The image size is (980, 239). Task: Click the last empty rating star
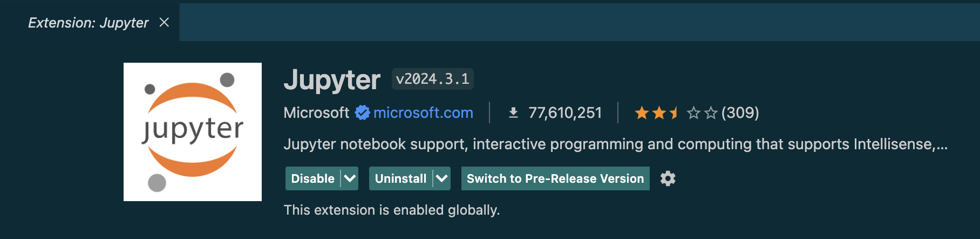click(711, 113)
